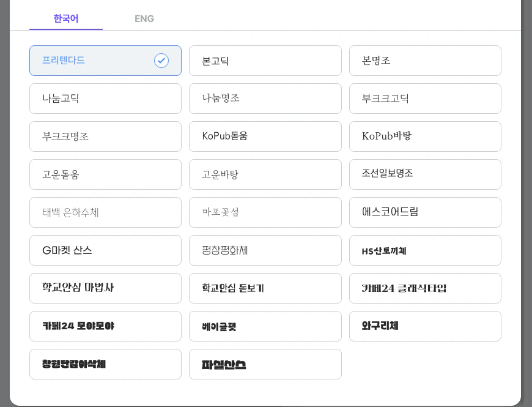The height and width of the screenshot is (407, 532).
Task: Select the G마켓 산스 font
Action: pos(106,250)
